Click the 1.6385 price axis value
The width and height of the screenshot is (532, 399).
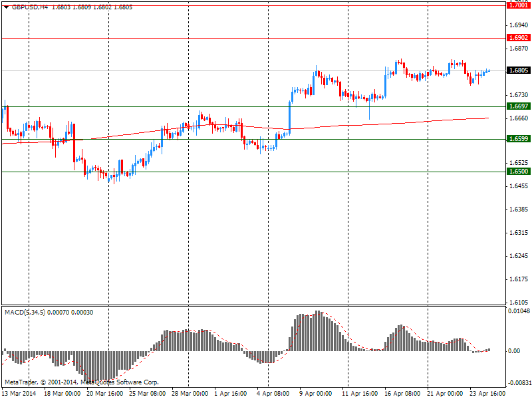[519, 209]
